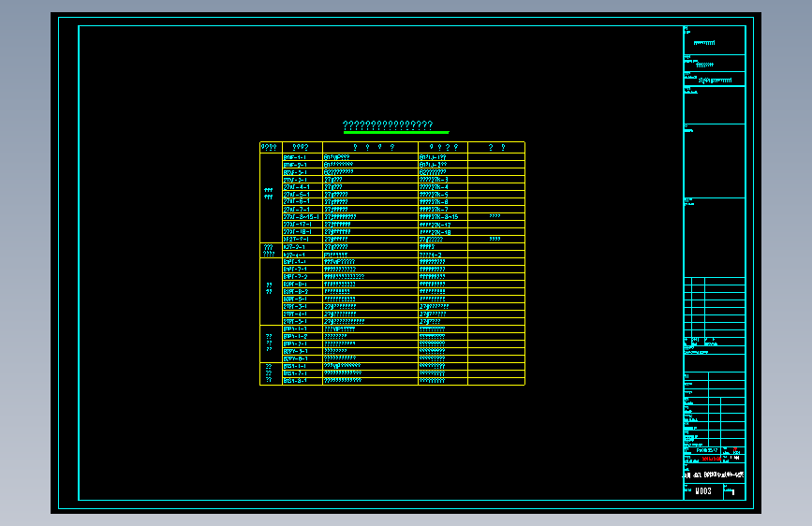Click the table cell ending in ZK-4

(x=443, y=187)
